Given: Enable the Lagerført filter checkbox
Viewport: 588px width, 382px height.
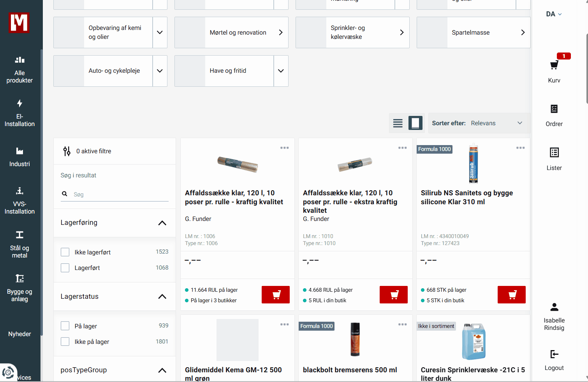Looking at the screenshot, I should click(65, 268).
